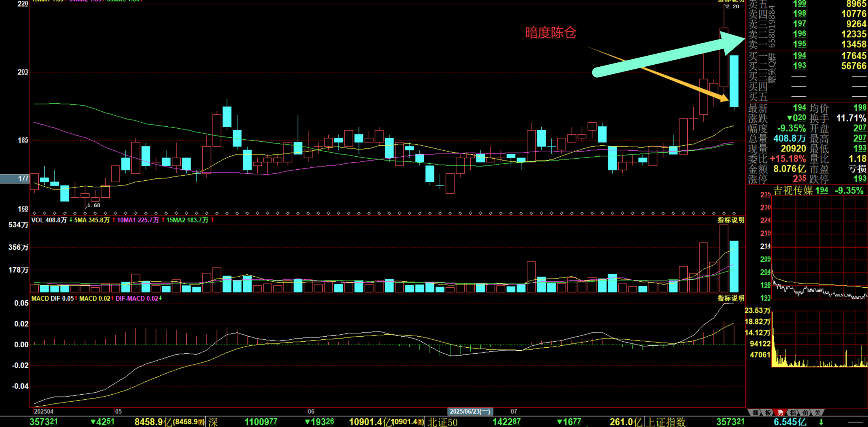The height and width of the screenshot is (427, 868).
Task: Click the 现量 value 20920
Action: click(793, 149)
